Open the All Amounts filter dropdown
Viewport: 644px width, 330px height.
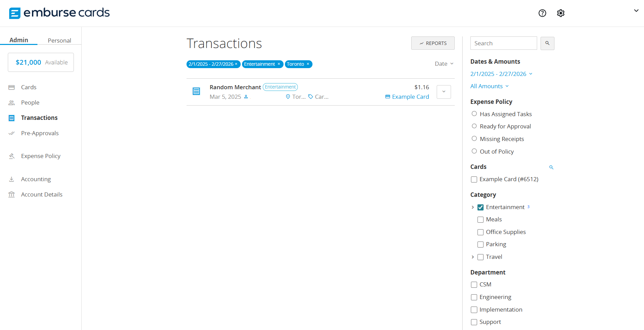click(x=489, y=86)
